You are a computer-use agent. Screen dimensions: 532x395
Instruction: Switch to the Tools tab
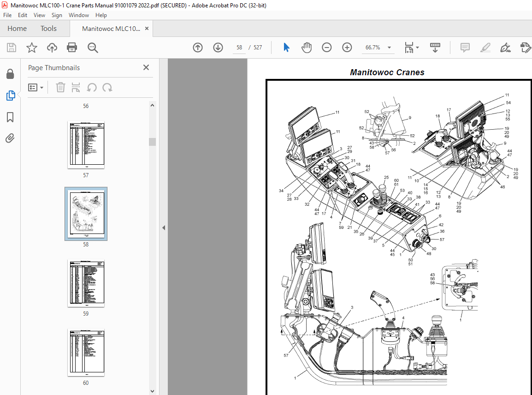(x=48, y=29)
